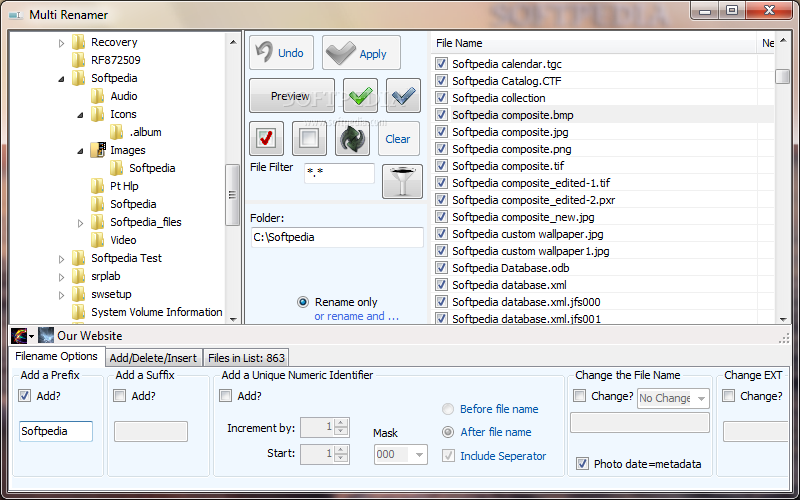Click the folder tree scrollbar thumb
800x500 pixels.
233,194
